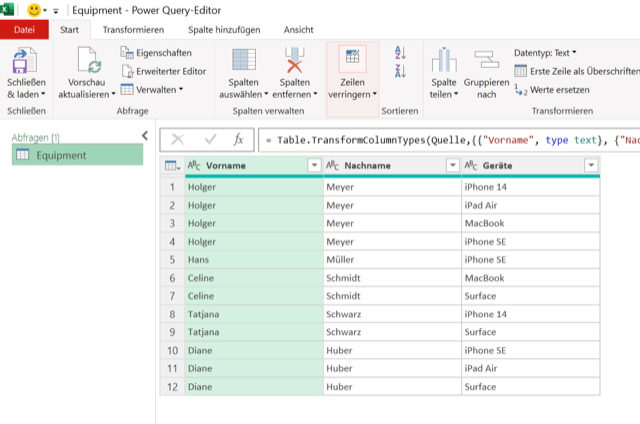Collapse the Abfragen queries pane
The height and width of the screenshot is (424, 640).
click(144, 136)
